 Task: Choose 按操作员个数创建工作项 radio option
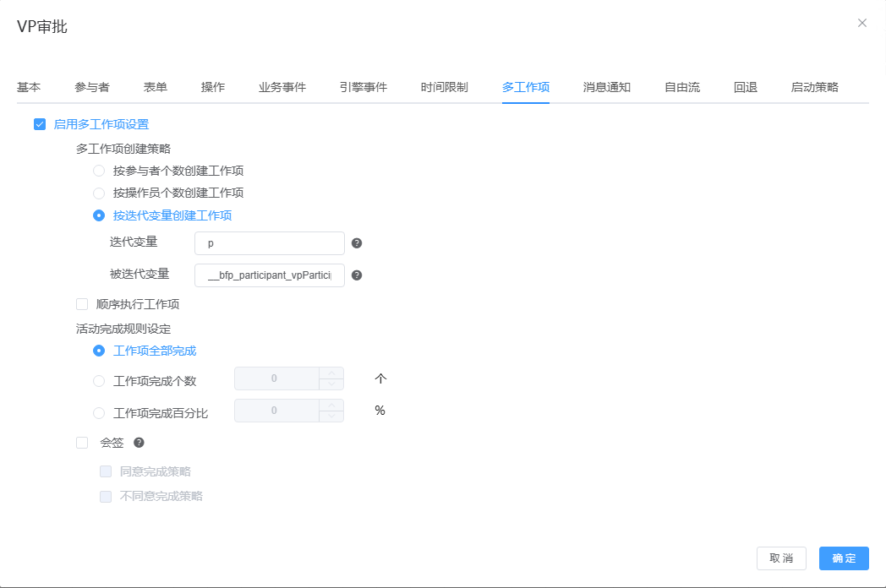click(x=99, y=193)
